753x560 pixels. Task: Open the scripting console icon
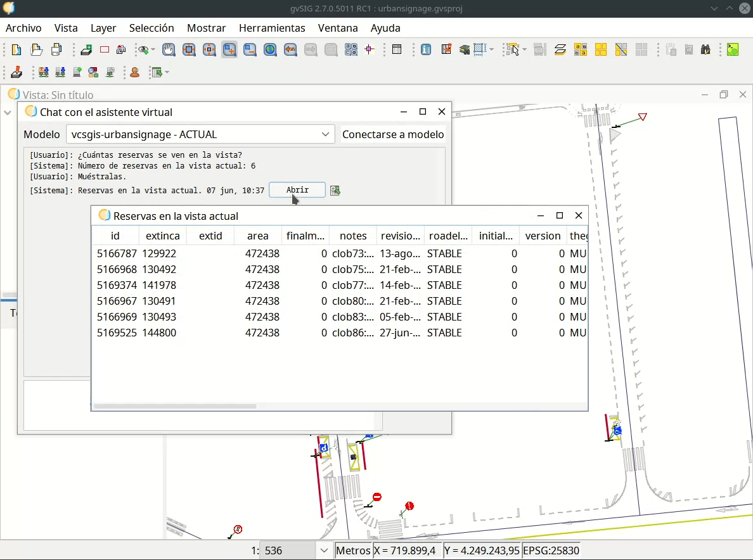(733, 50)
